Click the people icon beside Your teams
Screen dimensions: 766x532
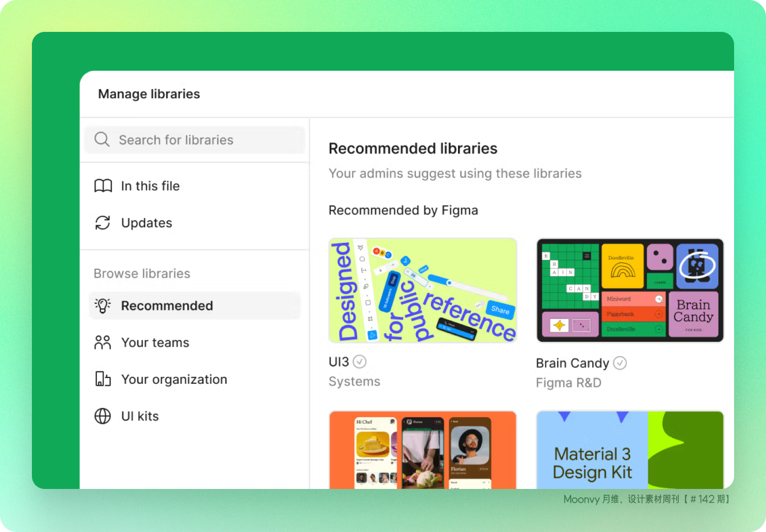click(x=103, y=342)
